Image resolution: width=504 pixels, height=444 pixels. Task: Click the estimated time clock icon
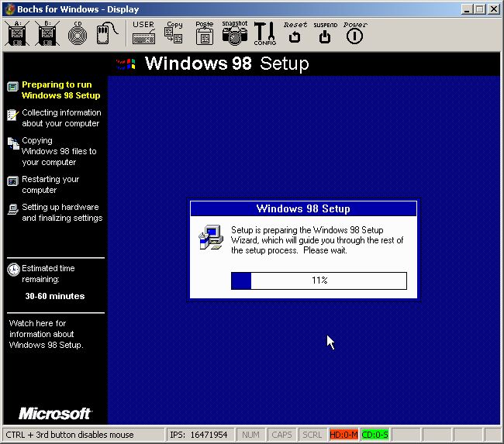pos(13,270)
